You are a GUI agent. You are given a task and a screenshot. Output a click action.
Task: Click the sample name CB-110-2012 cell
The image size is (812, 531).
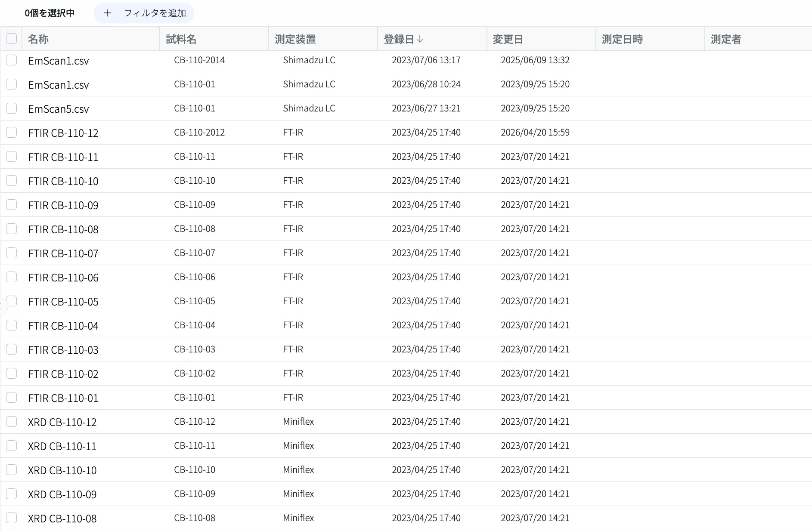[x=199, y=133]
